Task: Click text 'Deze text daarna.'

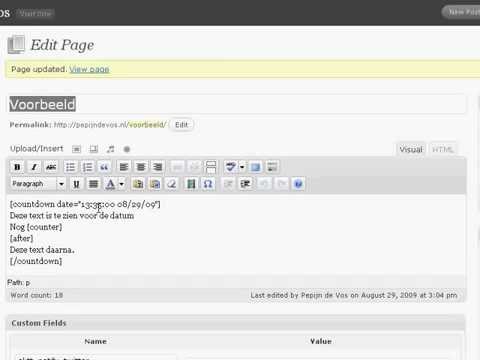Action: tap(42, 250)
